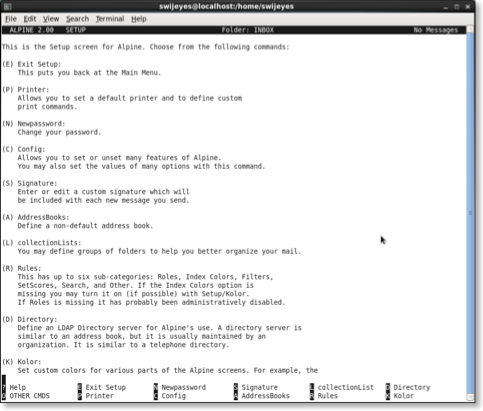
Task: Click the '(C) Config:' heading
Action: [24, 149]
